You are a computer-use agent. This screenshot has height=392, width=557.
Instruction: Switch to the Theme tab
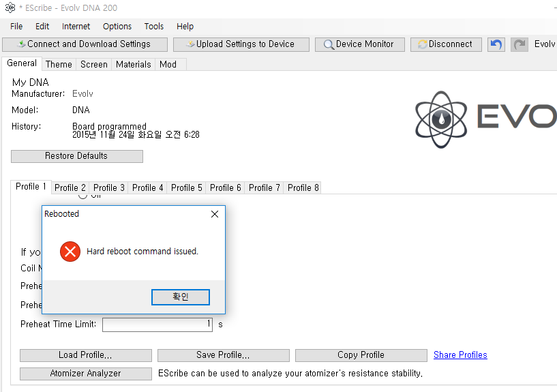click(x=59, y=64)
